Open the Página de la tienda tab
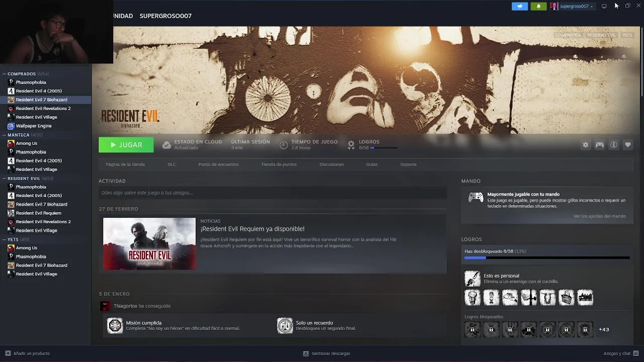644x362 pixels. coord(125,164)
